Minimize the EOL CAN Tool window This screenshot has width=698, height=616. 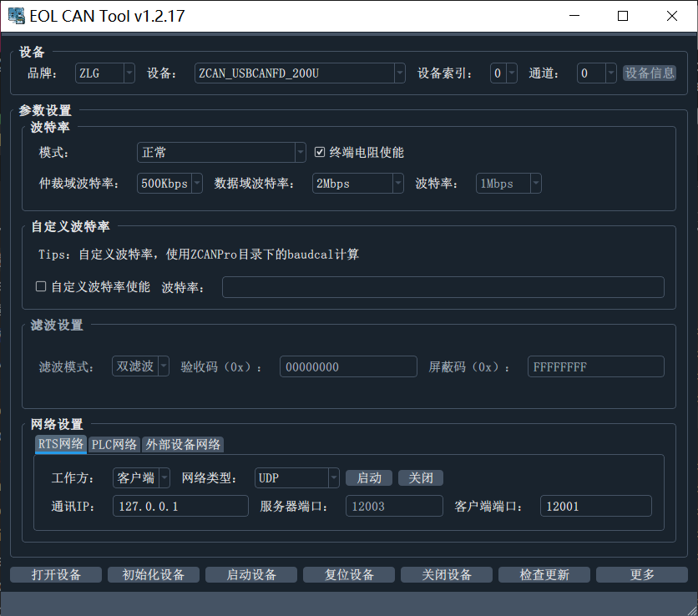[574, 16]
